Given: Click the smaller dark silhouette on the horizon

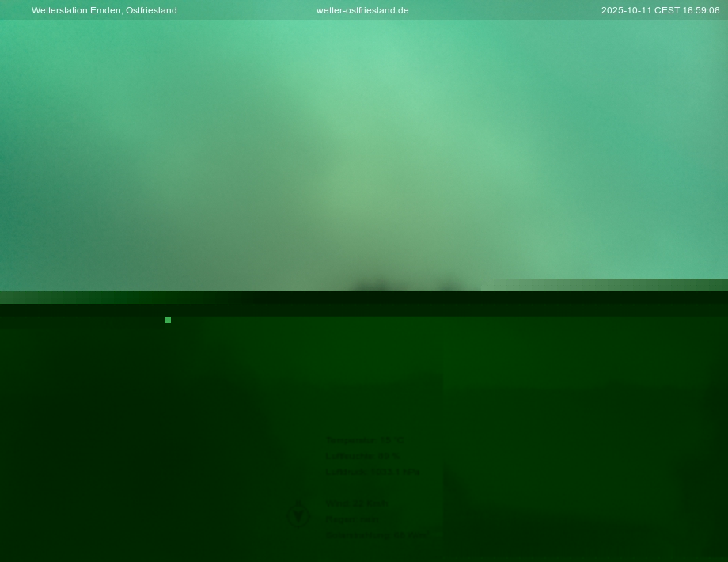Looking at the screenshot, I should (x=449, y=287).
